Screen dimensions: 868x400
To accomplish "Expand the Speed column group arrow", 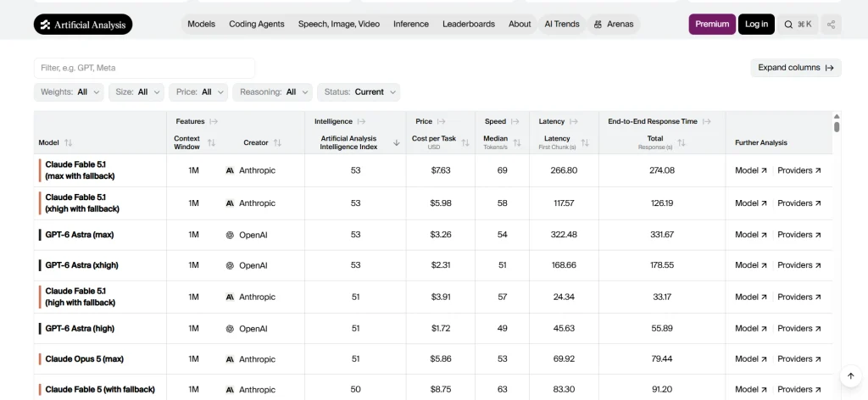I will tap(515, 121).
